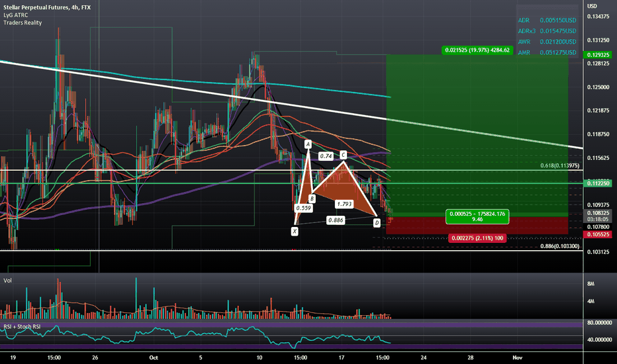617x364 pixels.
Task: Click the 03:18:05 candle countdown timer
Action: pos(598,219)
